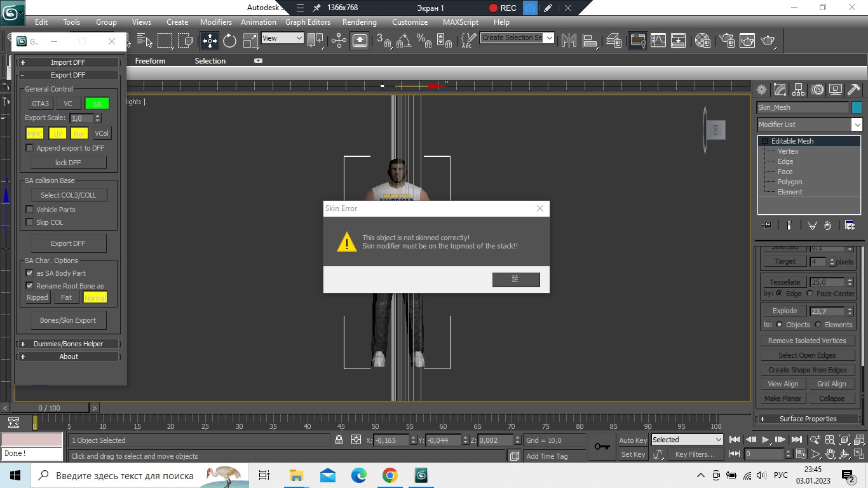
Task: Open the Utilities hammer panel tab
Action: pyautogui.click(x=854, y=90)
